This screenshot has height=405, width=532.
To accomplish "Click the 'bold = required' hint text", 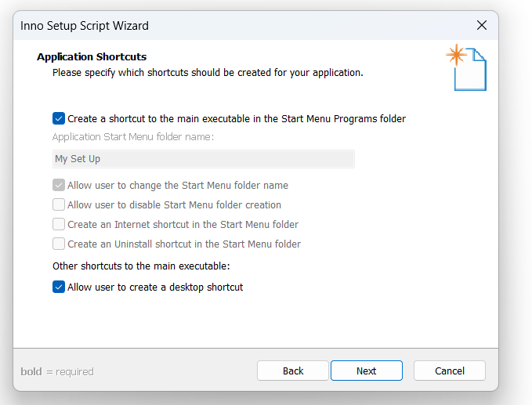I will point(57,372).
